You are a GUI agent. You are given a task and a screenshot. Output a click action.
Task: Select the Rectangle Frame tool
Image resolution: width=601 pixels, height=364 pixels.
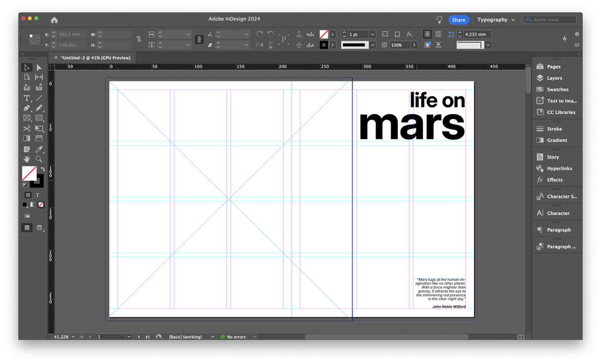point(27,118)
